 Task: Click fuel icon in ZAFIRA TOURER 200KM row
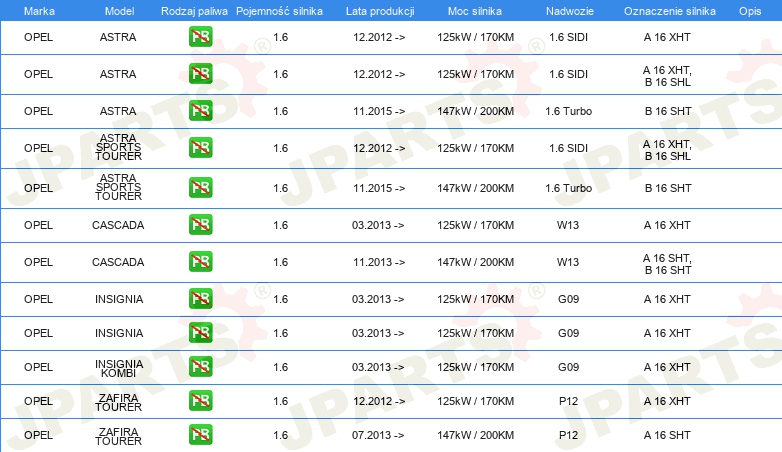click(200, 435)
